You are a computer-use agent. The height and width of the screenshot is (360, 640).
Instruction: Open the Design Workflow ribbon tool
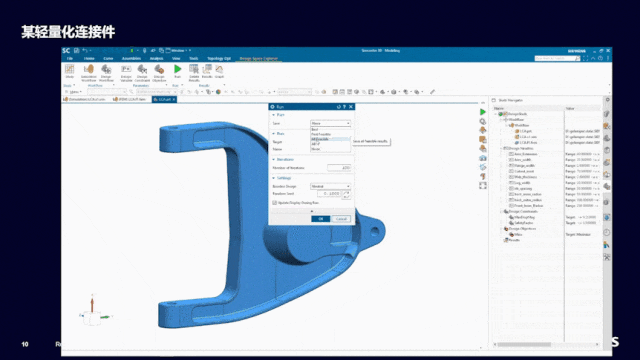[x=106, y=73]
